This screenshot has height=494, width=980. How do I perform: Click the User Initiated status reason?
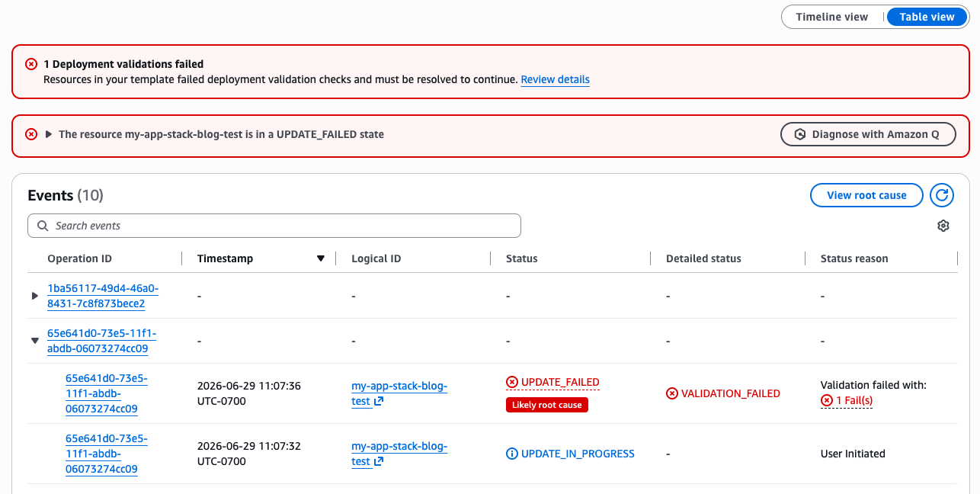(x=853, y=454)
